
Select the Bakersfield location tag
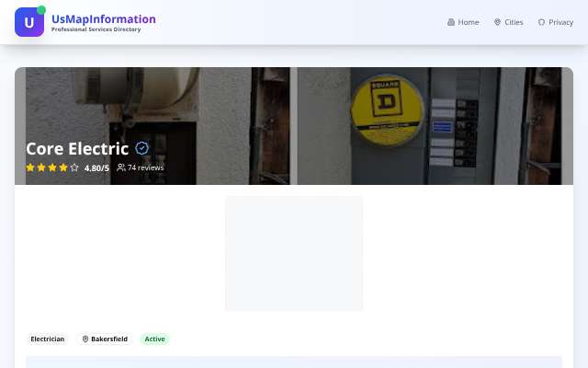point(105,339)
